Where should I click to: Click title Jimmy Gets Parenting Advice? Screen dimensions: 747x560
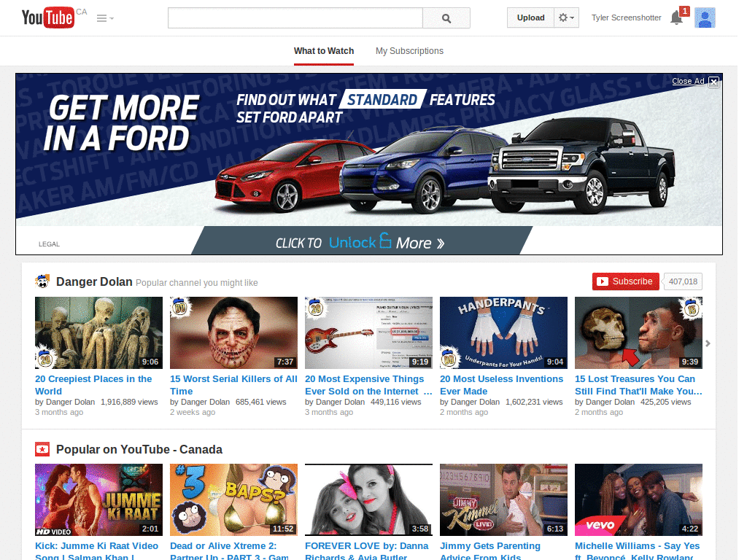(x=490, y=551)
